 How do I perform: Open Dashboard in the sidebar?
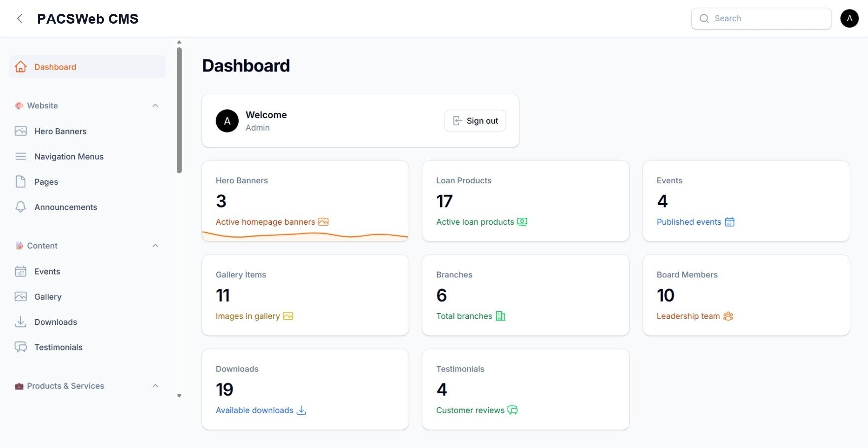pyautogui.click(x=87, y=67)
